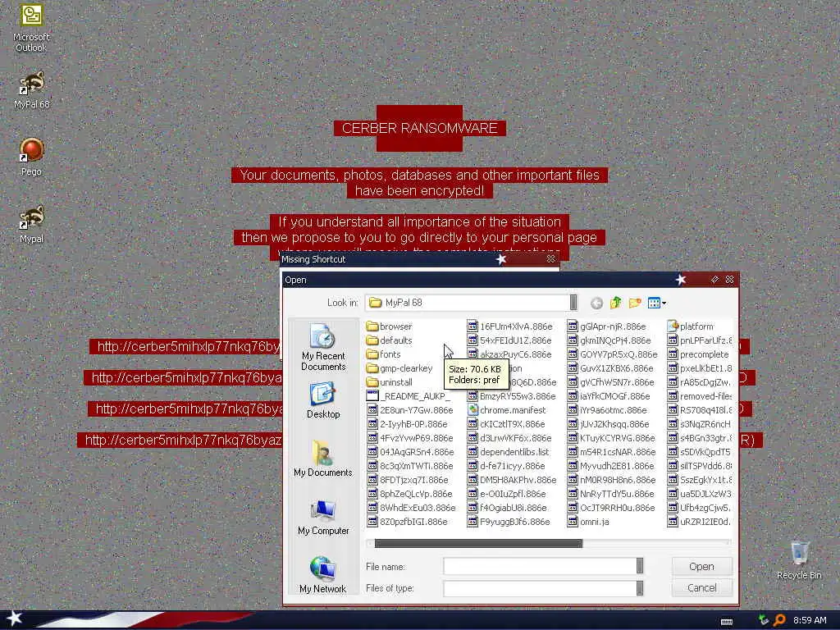
Task: Close the Missing Shortcut dialog
Action: 550,259
